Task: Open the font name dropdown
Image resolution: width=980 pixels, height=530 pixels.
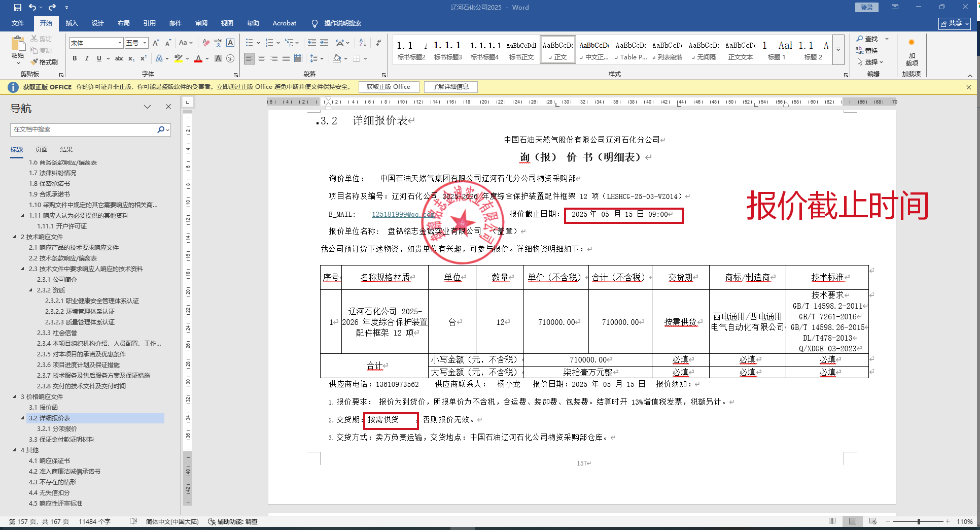Action: click(120, 43)
